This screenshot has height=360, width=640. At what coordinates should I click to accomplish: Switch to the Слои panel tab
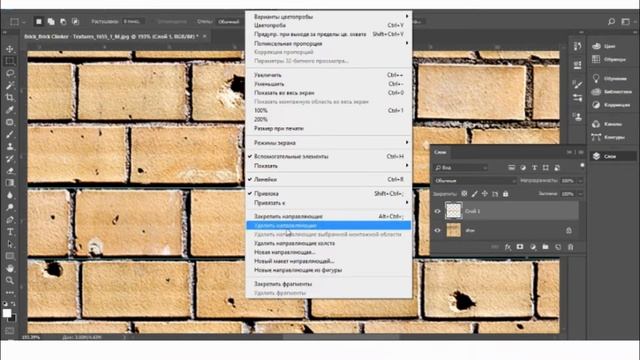click(x=440, y=152)
